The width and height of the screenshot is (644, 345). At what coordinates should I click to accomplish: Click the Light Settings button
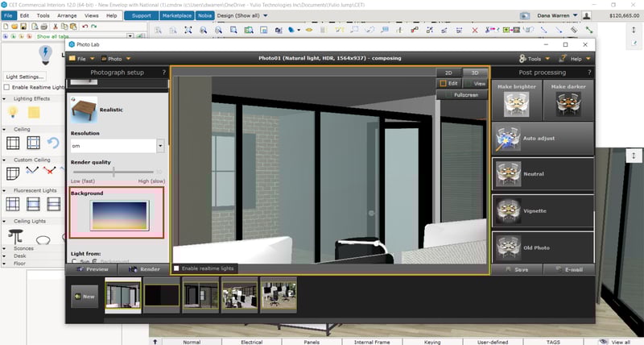click(24, 77)
